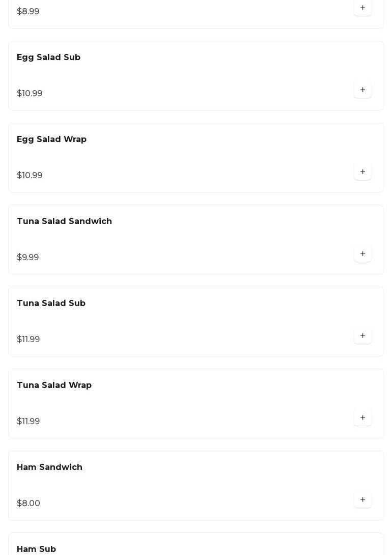This screenshot has width=392, height=555.
Task: Click plus icon for Tuna Salad Sandwich
Action: click(x=362, y=254)
